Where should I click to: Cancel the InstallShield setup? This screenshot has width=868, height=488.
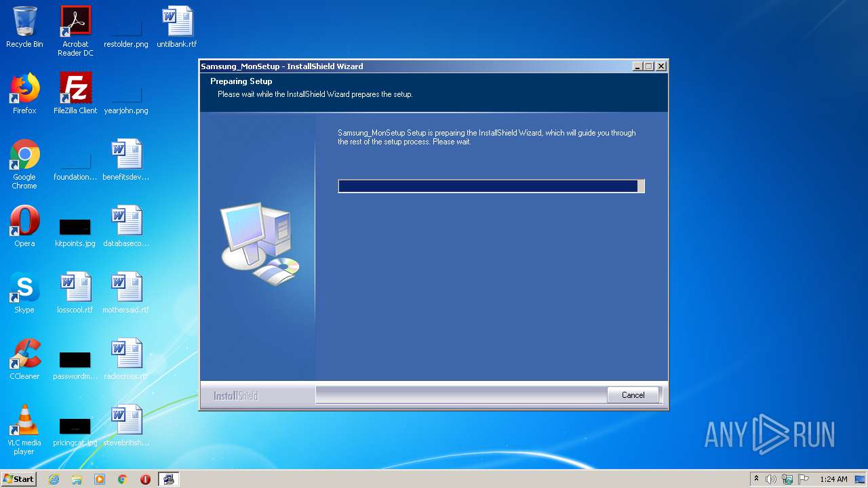(x=633, y=395)
